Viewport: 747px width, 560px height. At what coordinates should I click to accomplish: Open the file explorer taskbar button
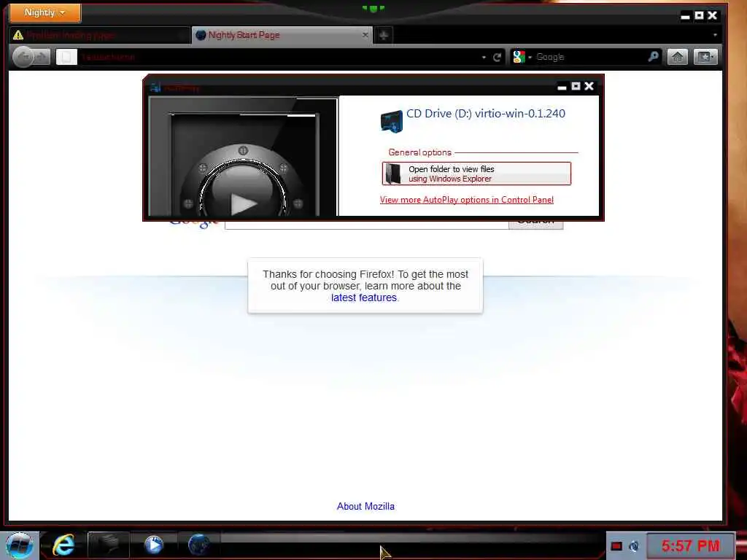coord(108,545)
